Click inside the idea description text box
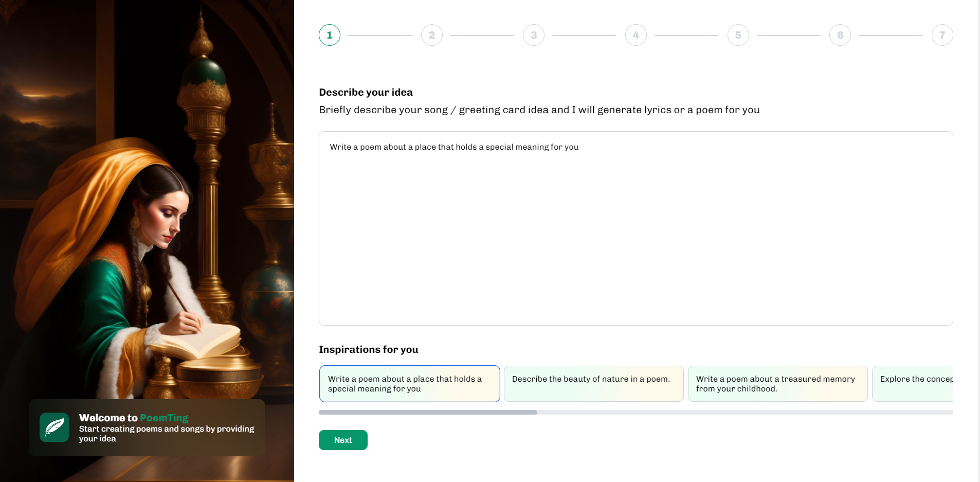 tap(636, 228)
